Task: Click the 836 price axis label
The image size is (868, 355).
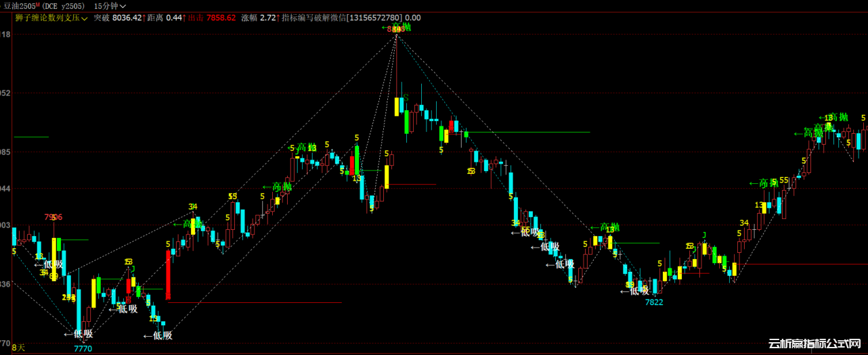Action: coord(6,285)
